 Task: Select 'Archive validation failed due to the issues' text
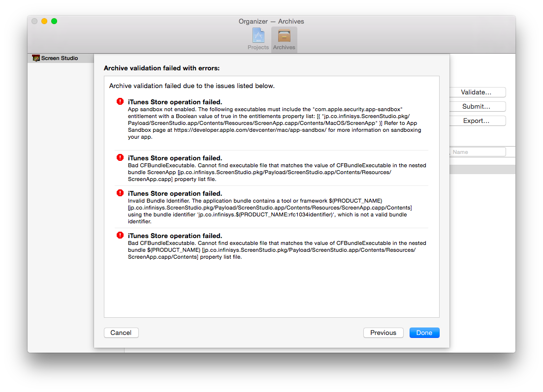[x=192, y=86]
